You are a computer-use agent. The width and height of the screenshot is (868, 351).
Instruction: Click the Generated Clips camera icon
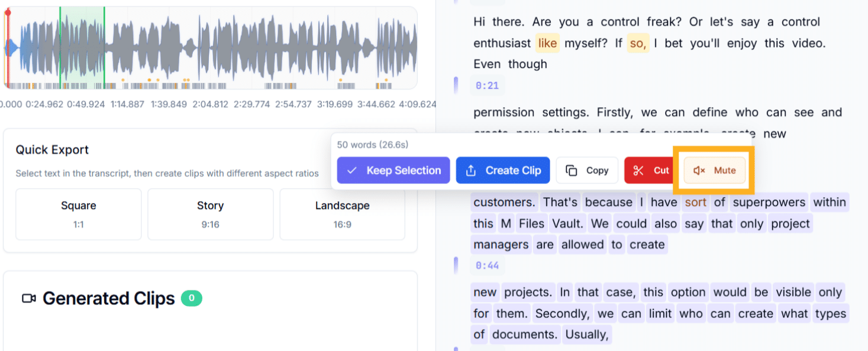[x=28, y=298]
